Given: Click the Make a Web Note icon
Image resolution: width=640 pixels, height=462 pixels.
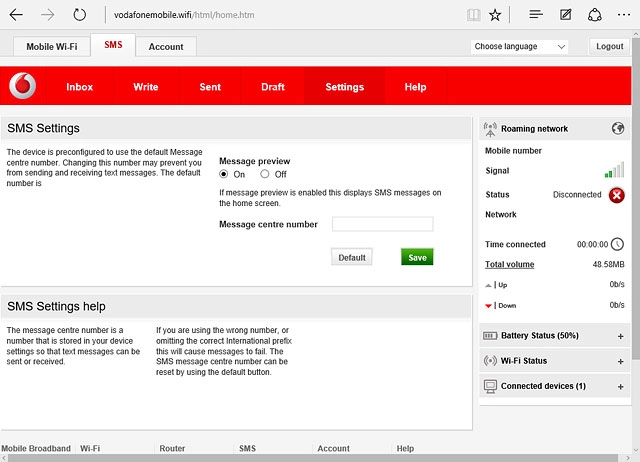Looking at the screenshot, I should [x=566, y=15].
